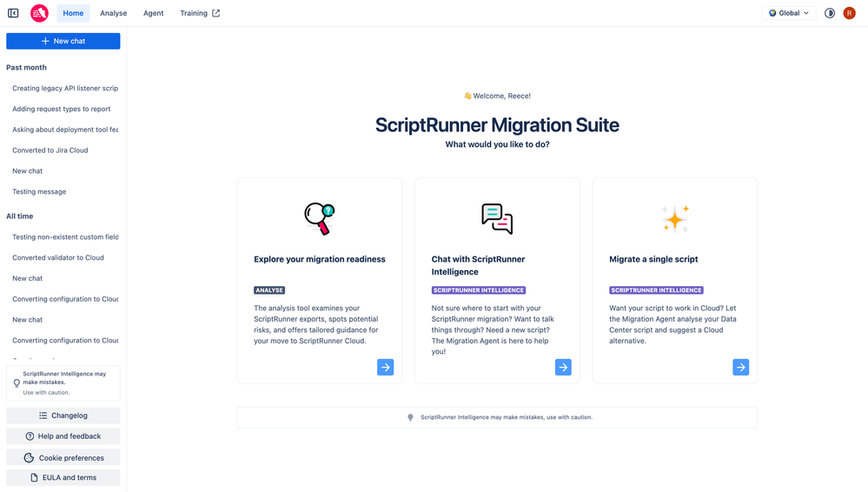The image size is (868, 492).
Task: Click 'Migrate a single script' heading
Action: tap(653, 259)
